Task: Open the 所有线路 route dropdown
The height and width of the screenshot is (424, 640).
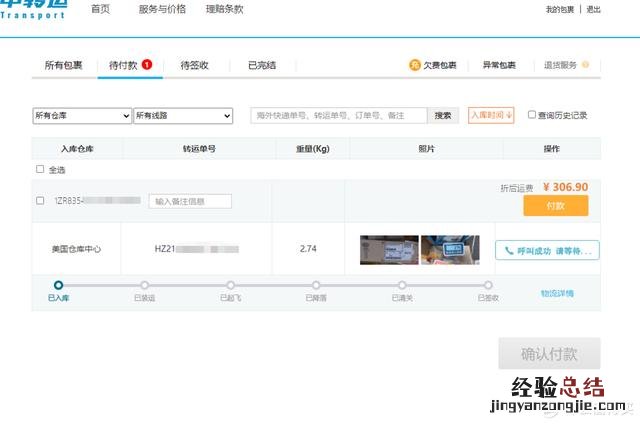Action: (183, 116)
